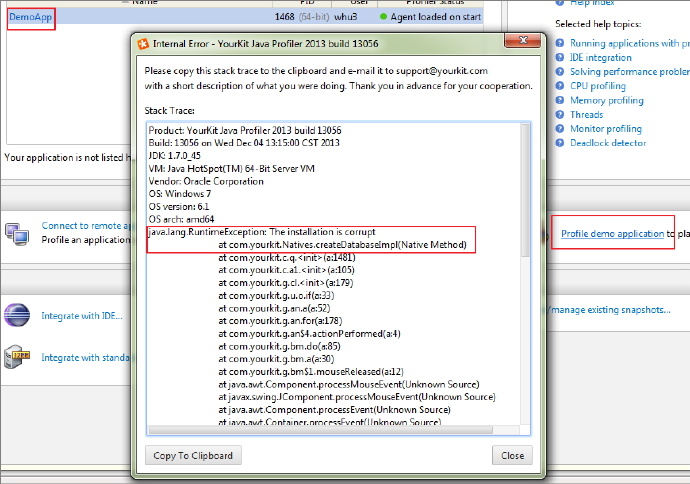Click the 'whu3' user cell
This screenshot has height=484, width=690.
tap(345, 17)
